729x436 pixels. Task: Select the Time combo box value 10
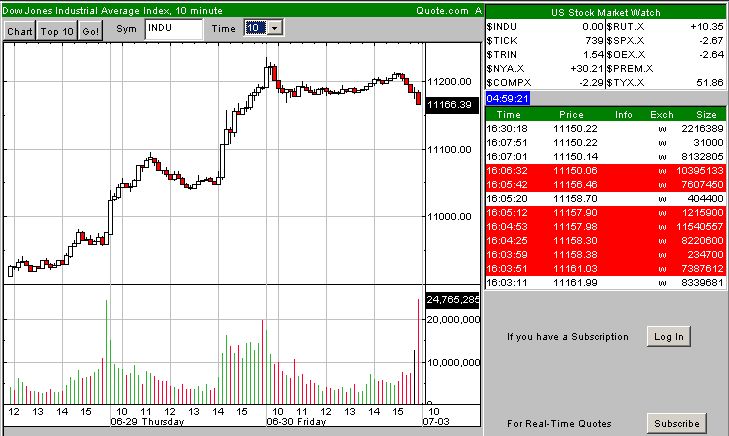[256, 28]
